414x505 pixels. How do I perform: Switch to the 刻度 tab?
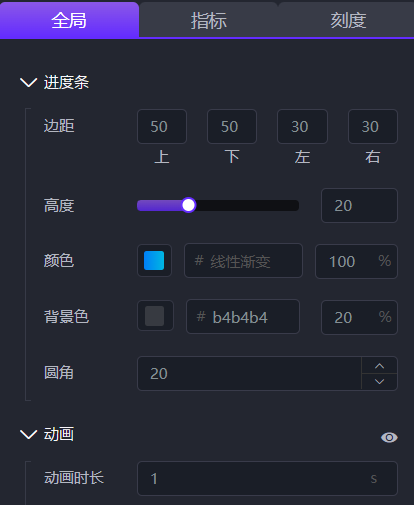(348, 20)
